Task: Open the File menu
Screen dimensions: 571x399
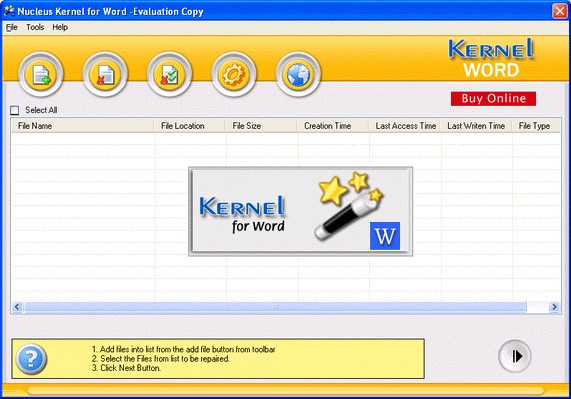Action: [x=12, y=27]
